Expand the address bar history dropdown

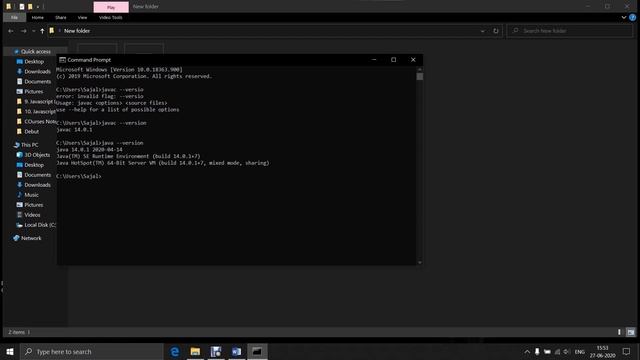pyautogui.click(x=482, y=31)
